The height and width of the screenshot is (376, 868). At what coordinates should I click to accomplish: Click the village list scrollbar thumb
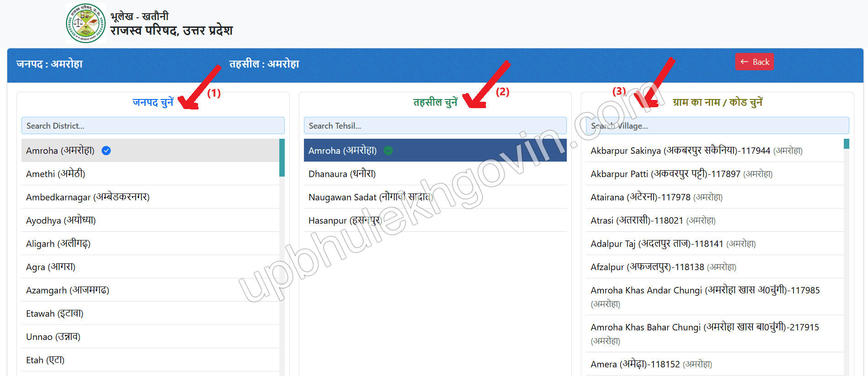click(x=847, y=144)
